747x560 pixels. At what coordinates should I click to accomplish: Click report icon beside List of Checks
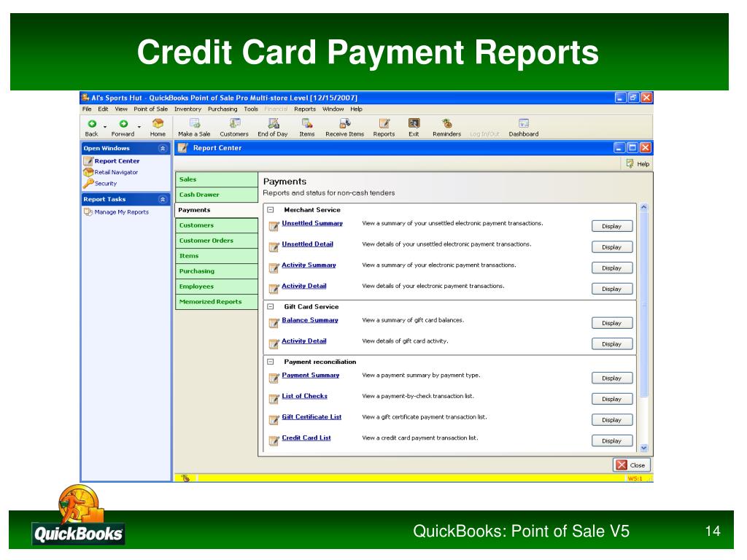(274, 399)
